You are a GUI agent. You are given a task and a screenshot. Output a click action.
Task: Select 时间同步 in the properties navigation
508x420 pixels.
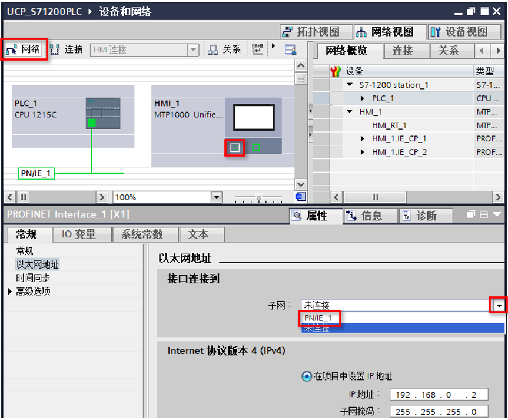click(33, 278)
